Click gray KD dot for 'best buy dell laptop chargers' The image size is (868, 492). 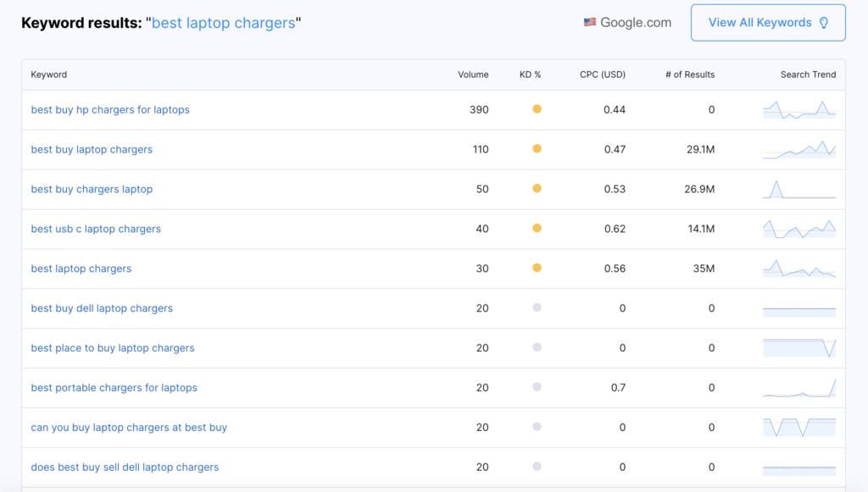click(537, 308)
